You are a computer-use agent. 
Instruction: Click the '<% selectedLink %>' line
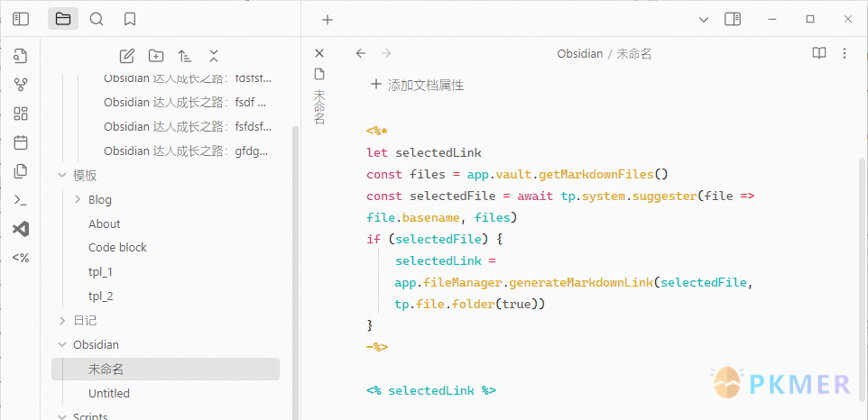[x=431, y=391]
